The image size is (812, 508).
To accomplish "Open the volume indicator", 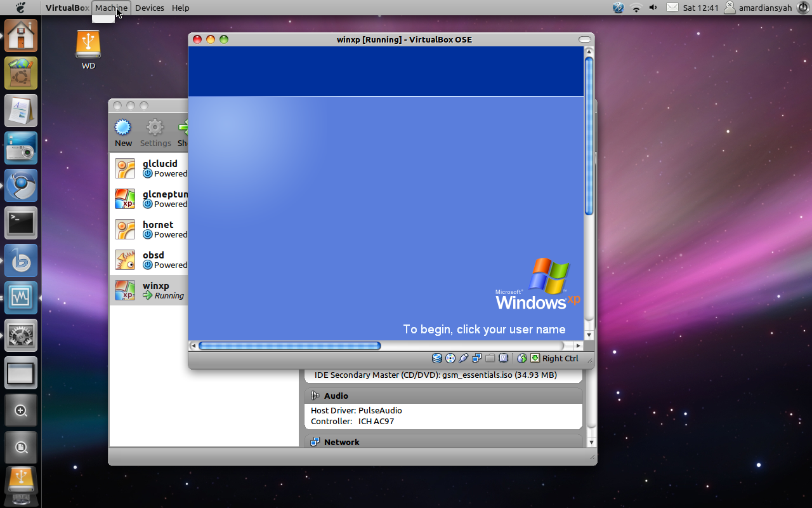I will tap(653, 8).
